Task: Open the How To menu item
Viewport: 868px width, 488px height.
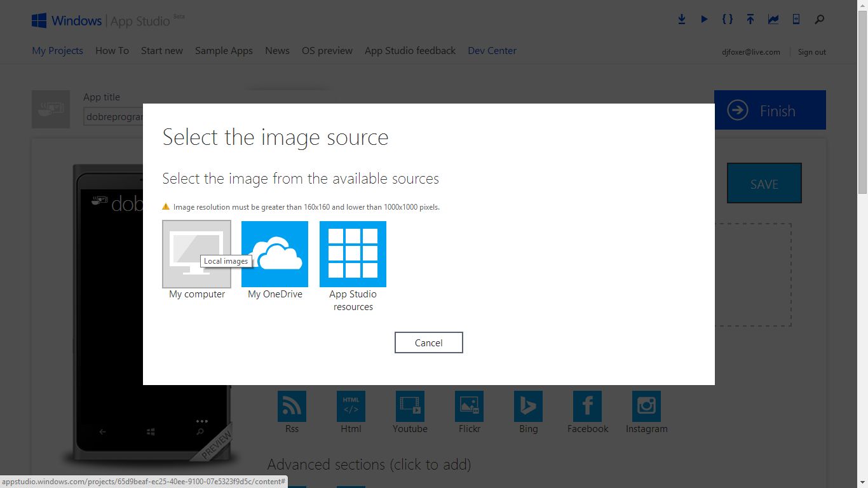Action: 112,51
